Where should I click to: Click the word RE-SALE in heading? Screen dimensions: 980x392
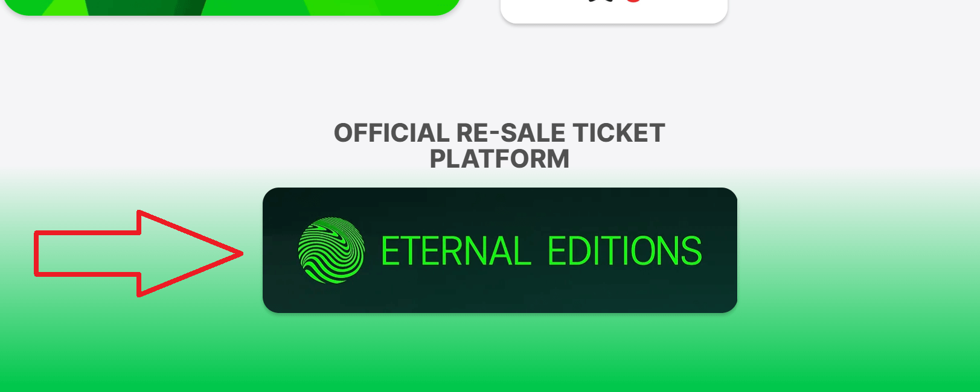tap(511, 133)
